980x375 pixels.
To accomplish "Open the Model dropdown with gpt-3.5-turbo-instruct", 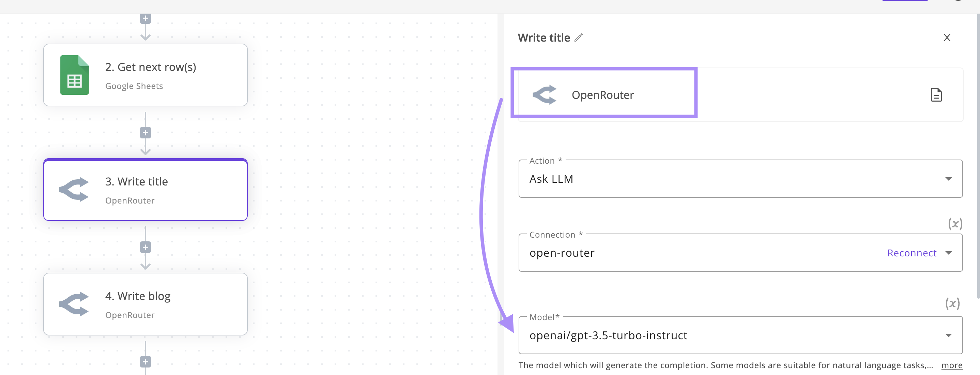I will point(740,335).
